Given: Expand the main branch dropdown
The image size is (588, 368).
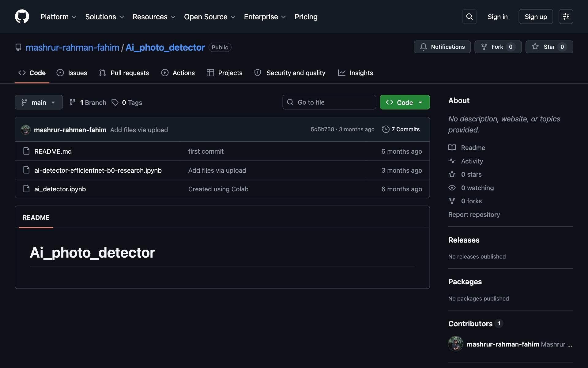Looking at the screenshot, I should point(39,102).
